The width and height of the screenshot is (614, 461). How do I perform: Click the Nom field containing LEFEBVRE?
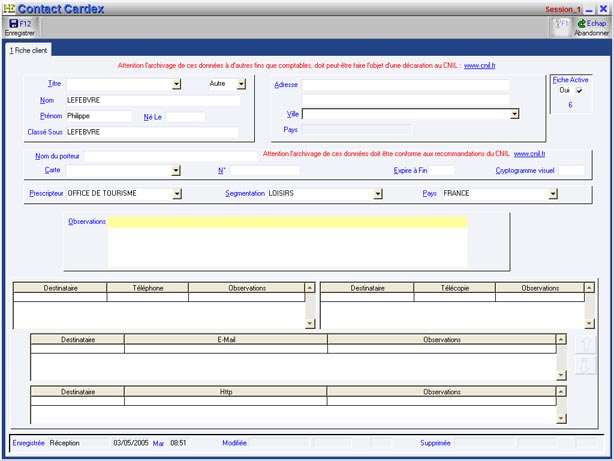click(153, 100)
